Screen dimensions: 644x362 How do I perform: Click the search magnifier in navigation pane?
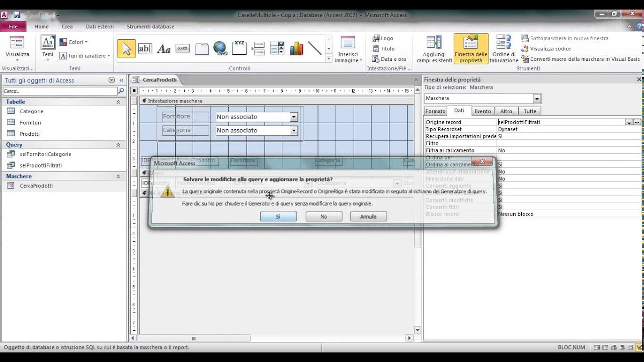pyautogui.click(x=121, y=91)
